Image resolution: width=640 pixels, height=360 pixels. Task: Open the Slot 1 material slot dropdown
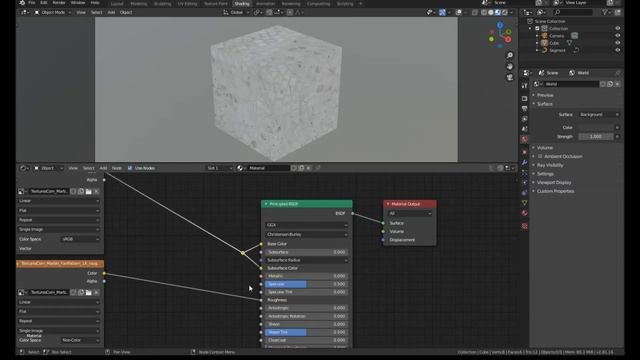(x=219, y=168)
